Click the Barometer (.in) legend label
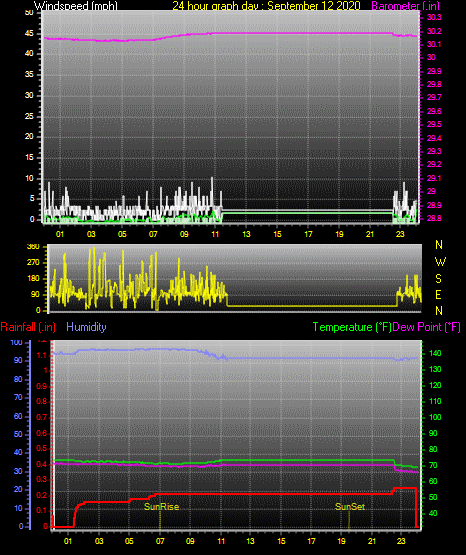 coord(405,5)
